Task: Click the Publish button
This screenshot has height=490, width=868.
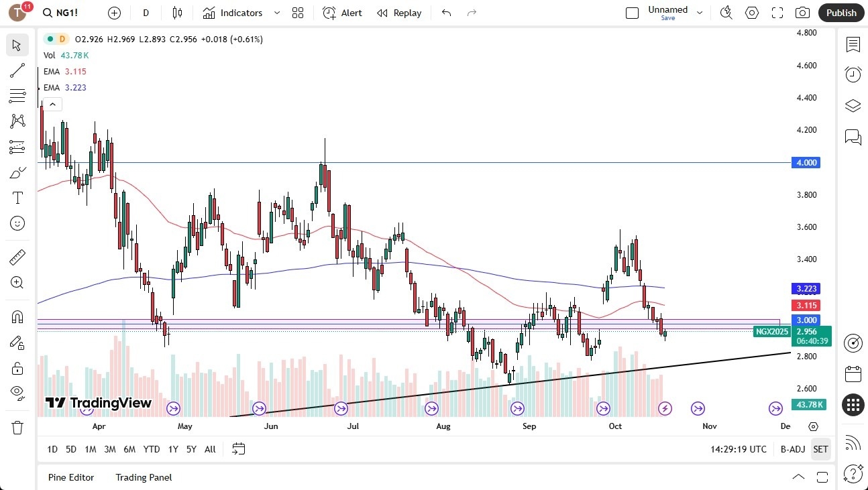Action: click(840, 12)
